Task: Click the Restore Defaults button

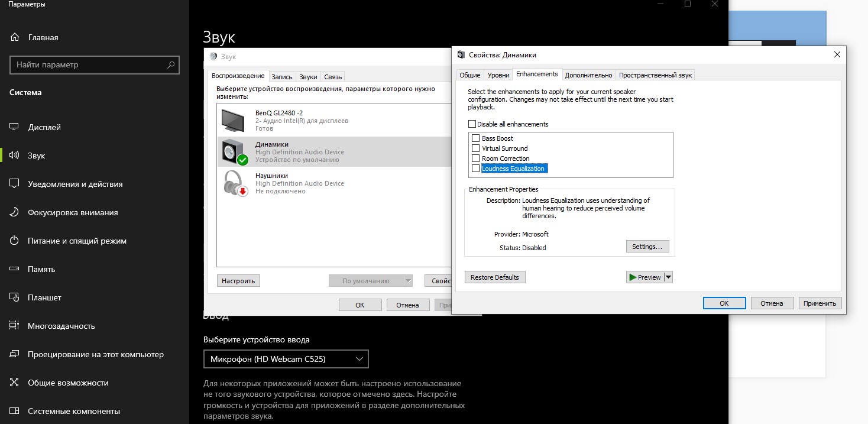Action: (x=495, y=277)
